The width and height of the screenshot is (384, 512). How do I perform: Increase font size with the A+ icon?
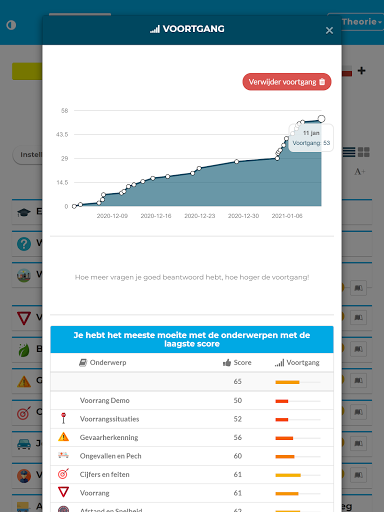click(360, 172)
